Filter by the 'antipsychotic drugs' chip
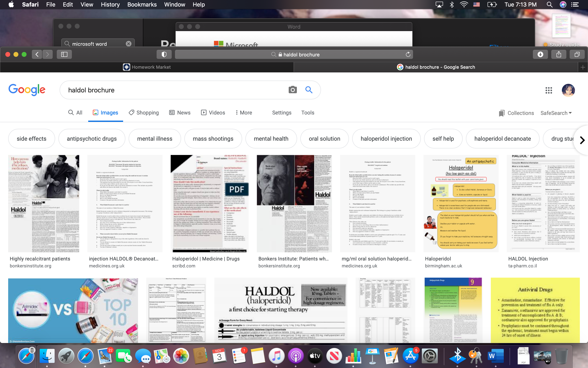The height and width of the screenshot is (368, 588). (92, 139)
